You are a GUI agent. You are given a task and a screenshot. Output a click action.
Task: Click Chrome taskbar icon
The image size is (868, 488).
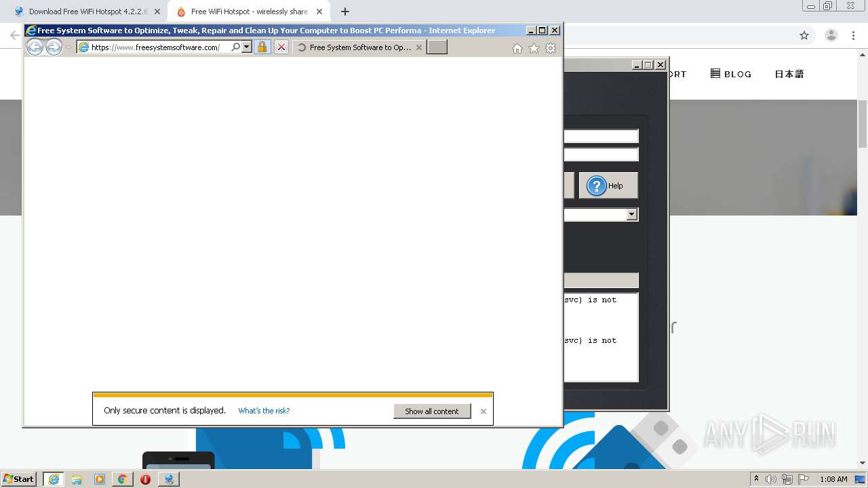[x=122, y=479]
